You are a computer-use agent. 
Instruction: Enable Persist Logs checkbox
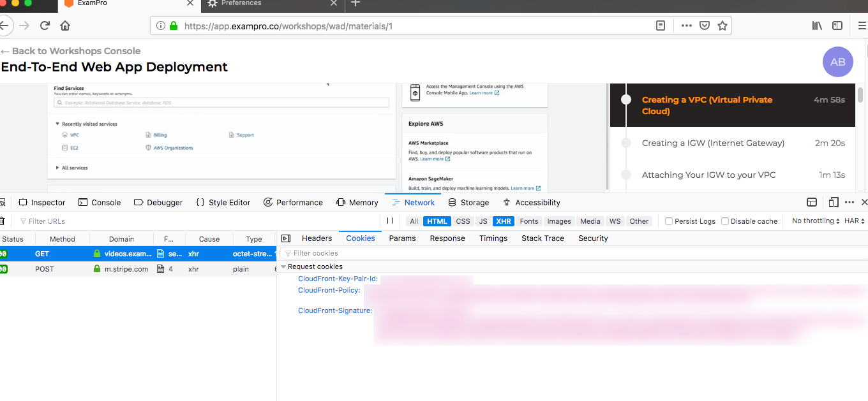pyautogui.click(x=669, y=221)
